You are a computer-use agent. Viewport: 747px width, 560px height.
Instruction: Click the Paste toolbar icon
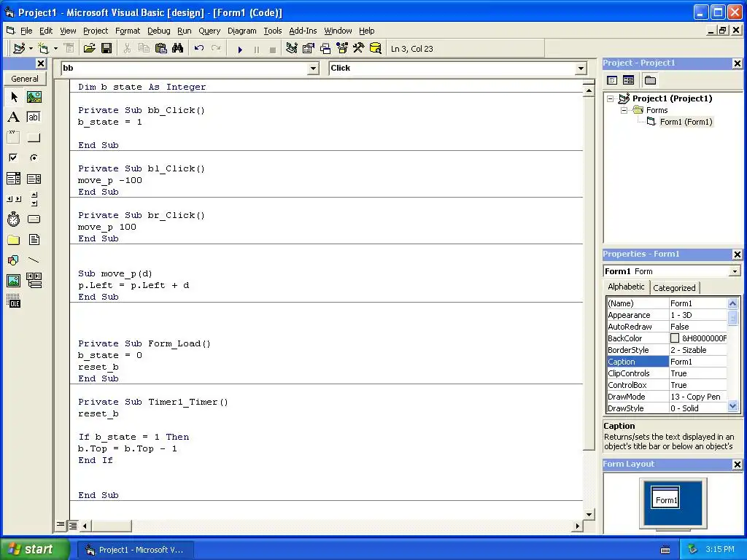[x=161, y=49]
